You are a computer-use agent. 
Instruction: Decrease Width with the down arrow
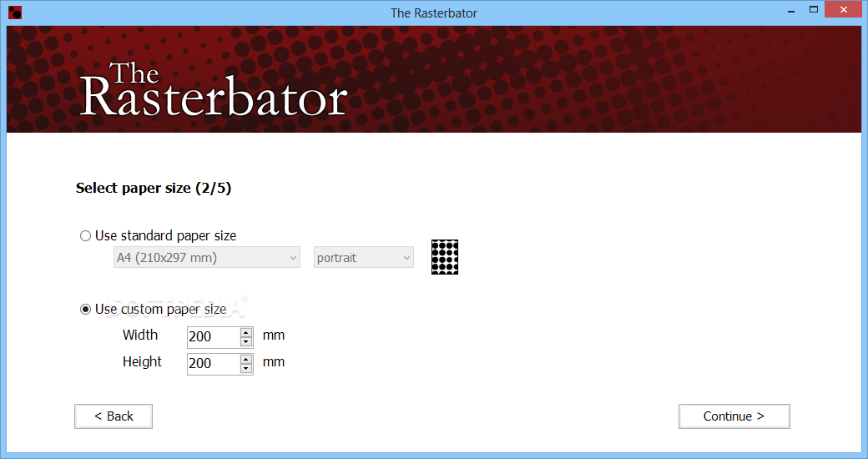tap(246, 341)
